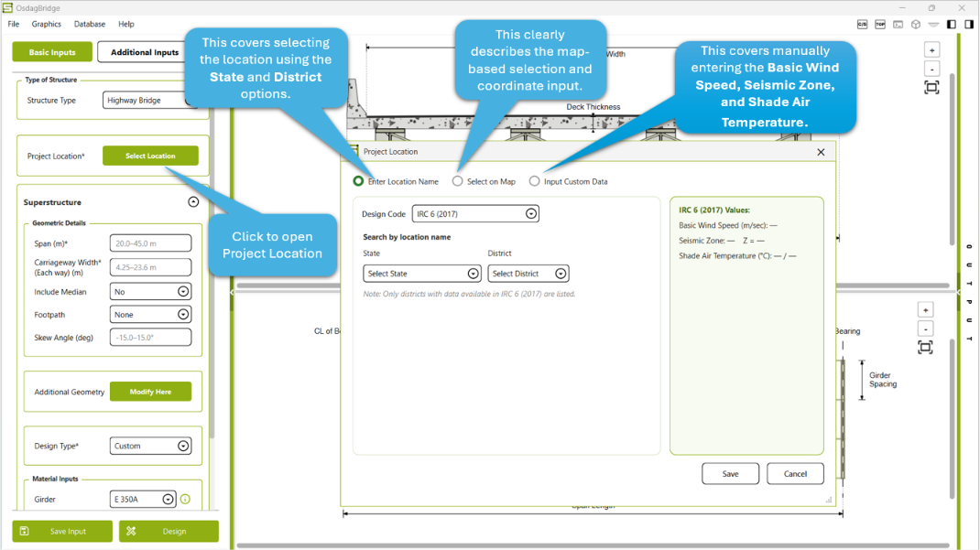Save the Project Location settings
Screen dimensions: 980x550
click(x=730, y=474)
